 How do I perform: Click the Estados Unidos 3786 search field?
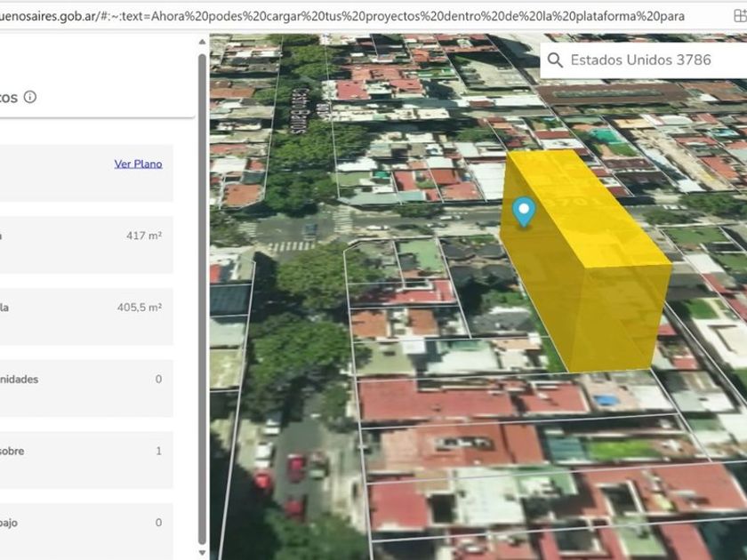[644, 60]
